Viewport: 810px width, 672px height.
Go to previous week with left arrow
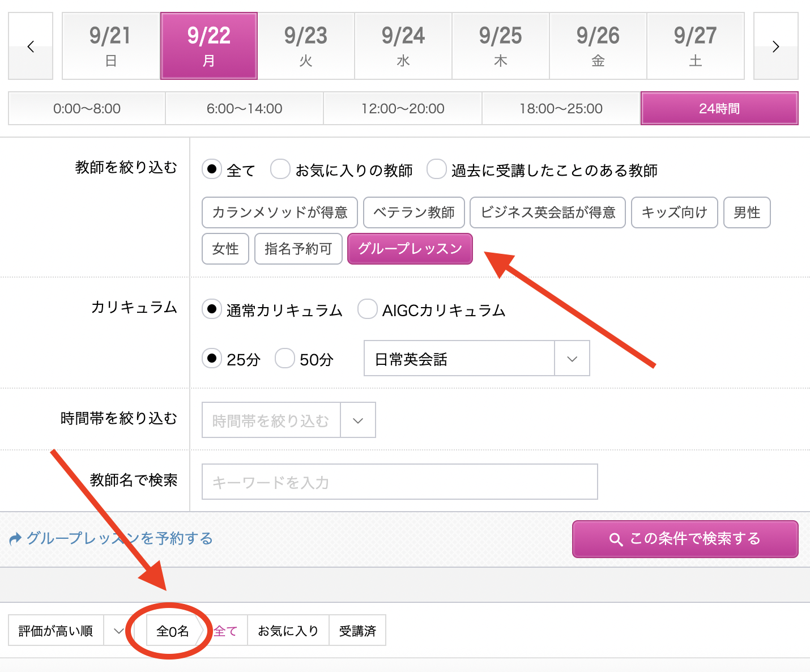[31, 46]
